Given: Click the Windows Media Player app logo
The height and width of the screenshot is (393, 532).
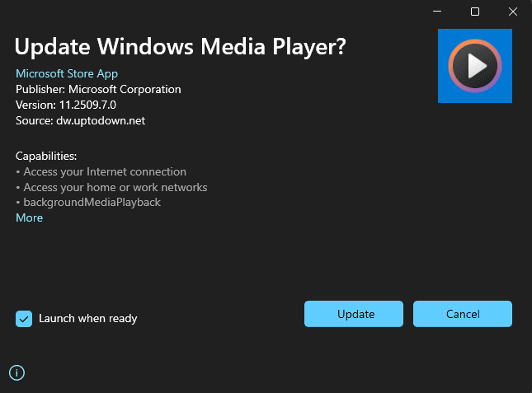Looking at the screenshot, I should click(x=474, y=65).
